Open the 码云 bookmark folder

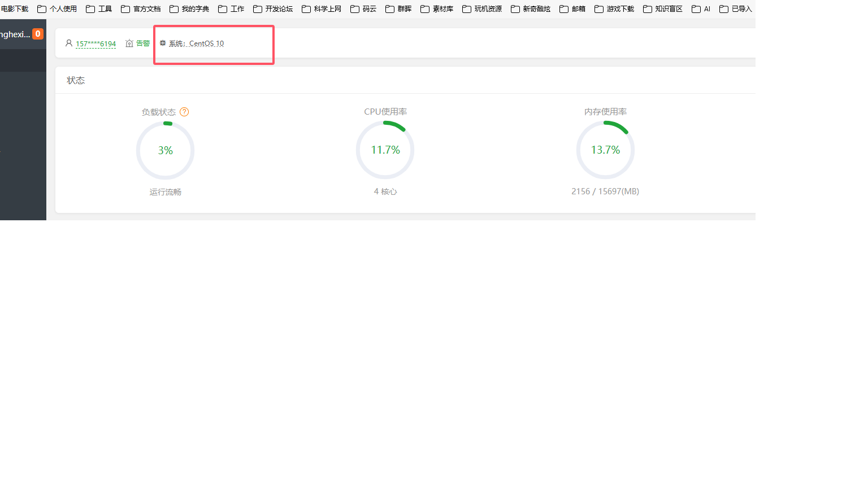click(x=363, y=9)
